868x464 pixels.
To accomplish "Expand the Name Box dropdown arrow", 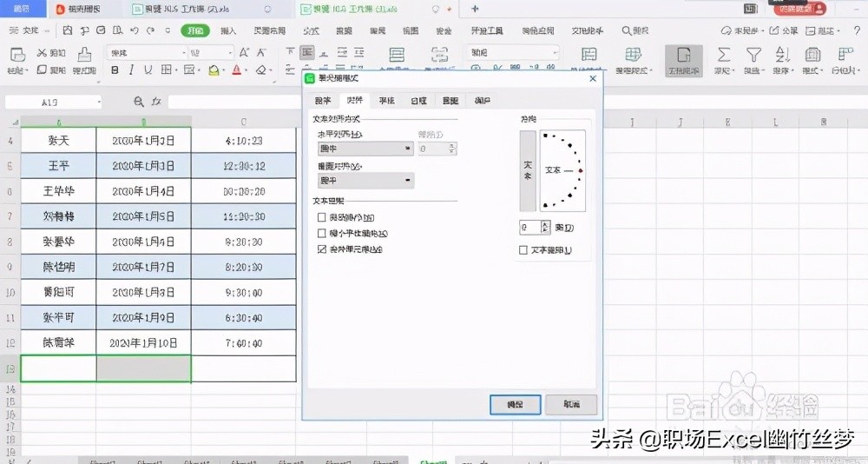I will 99,102.
